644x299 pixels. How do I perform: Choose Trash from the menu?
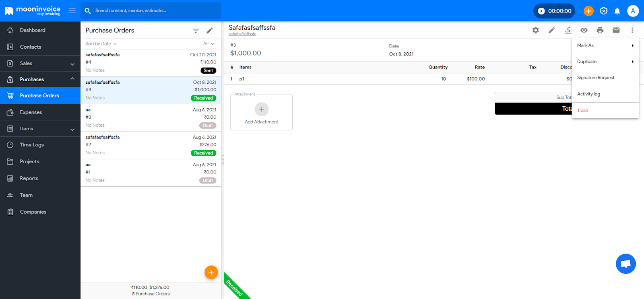(x=605, y=110)
